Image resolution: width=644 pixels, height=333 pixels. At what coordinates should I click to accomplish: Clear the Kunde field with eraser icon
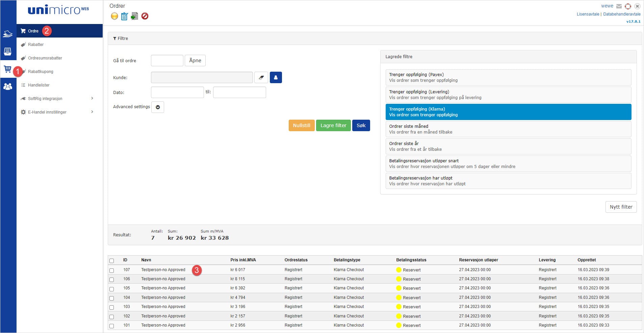point(261,77)
